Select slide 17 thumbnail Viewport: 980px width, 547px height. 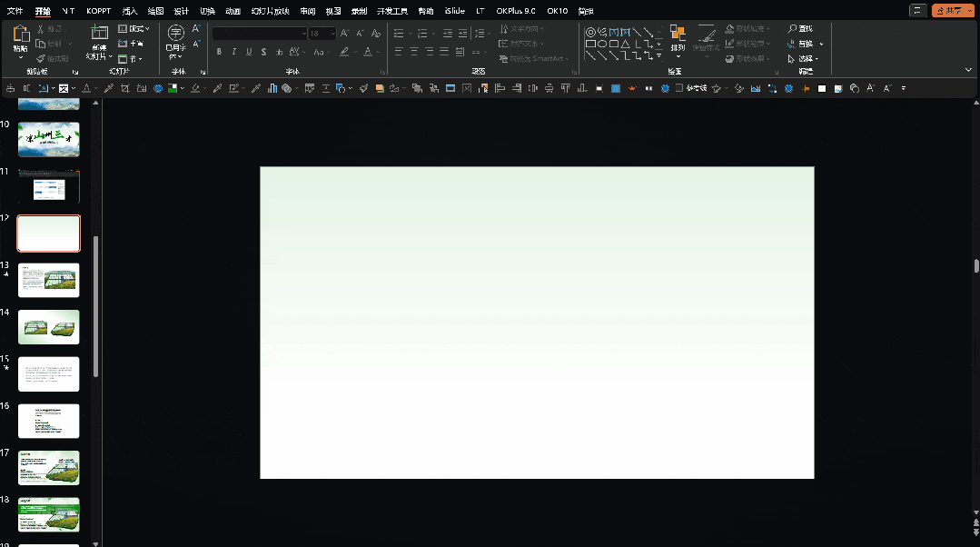pos(49,468)
